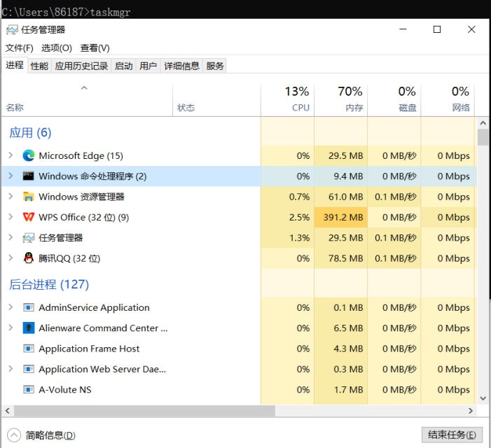This screenshot has width=491, height=448.
Task: Click the vertical scrollbar thumb
Action: [x=483, y=137]
